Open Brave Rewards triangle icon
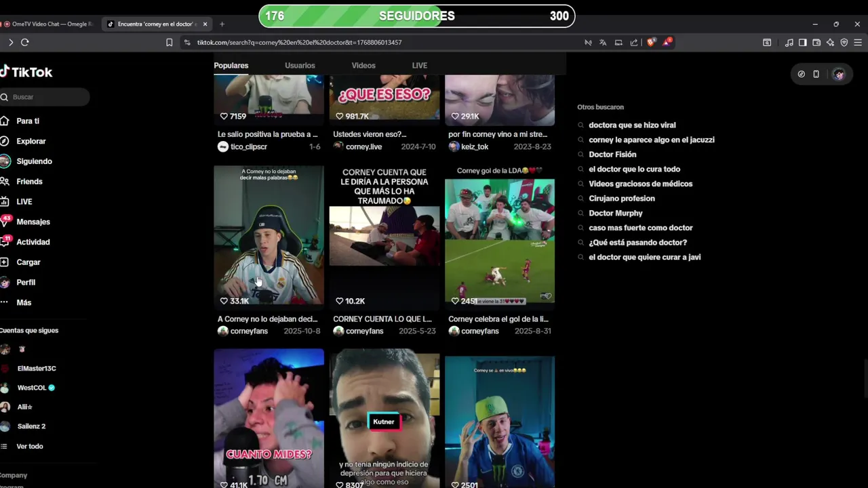Image resolution: width=868 pixels, height=488 pixels. pyautogui.click(x=667, y=42)
